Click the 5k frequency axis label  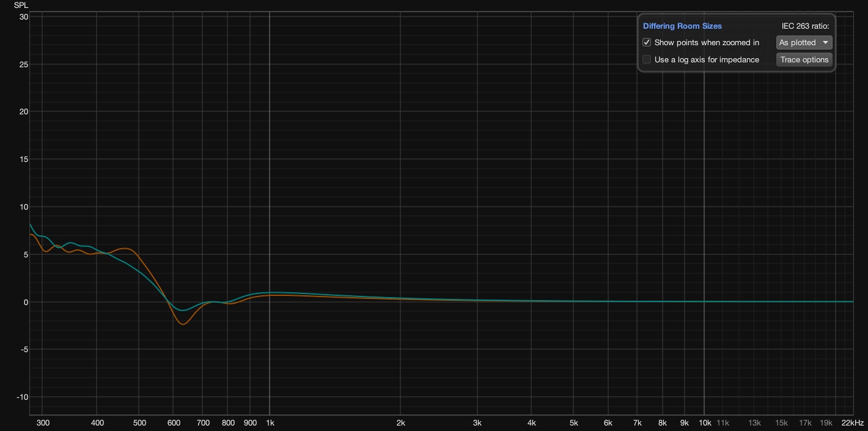[x=573, y=423]
